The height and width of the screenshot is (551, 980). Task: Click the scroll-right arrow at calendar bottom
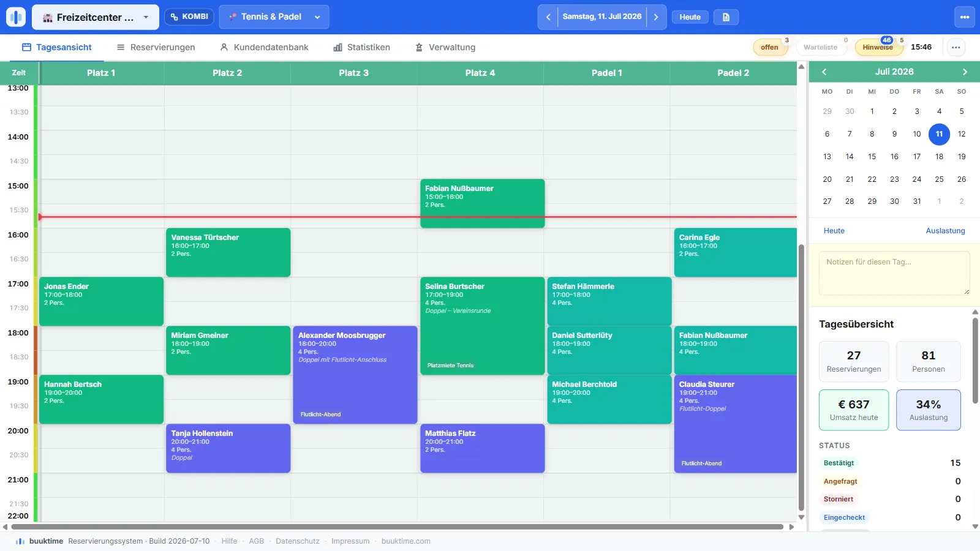[791, 527]
